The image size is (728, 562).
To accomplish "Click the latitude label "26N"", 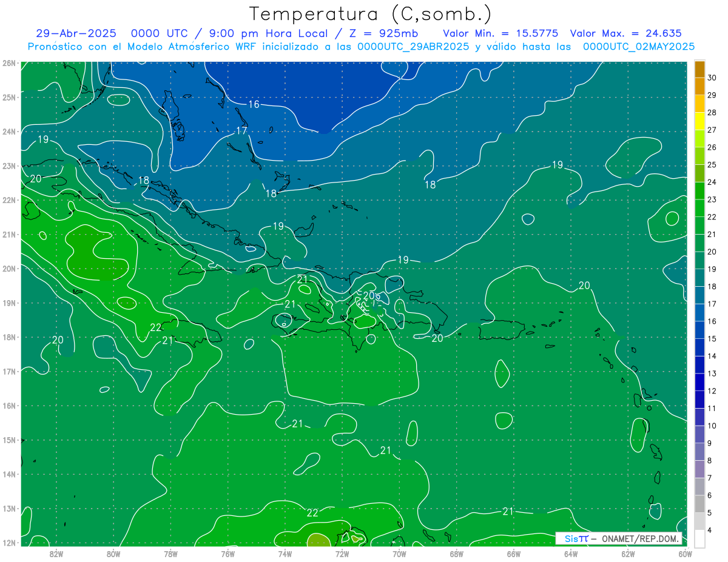I will tap(8, 63).
